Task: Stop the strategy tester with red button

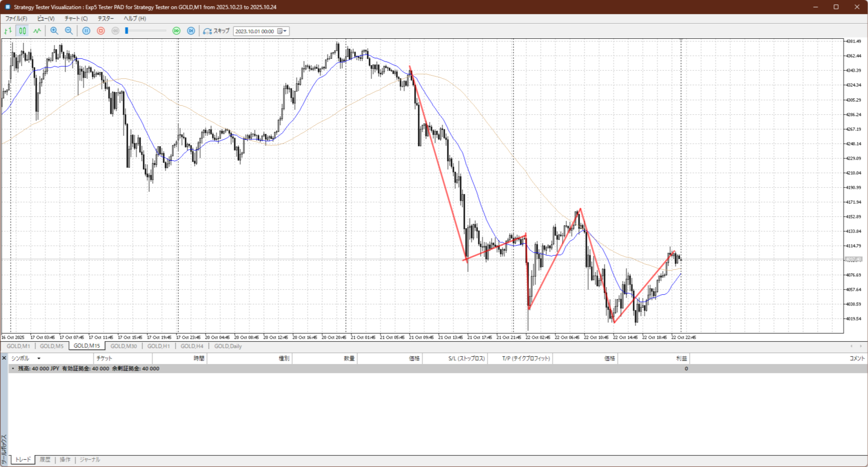Action: (x=101, y=31)
